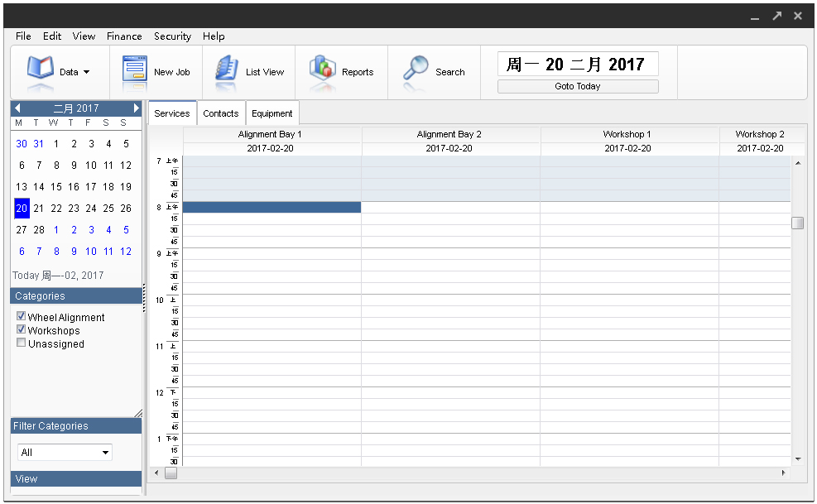The height and width of the screenshot is (504, 817).
Task: Toggle the Wheel Alignment checkbox
Action: point(21,316)
